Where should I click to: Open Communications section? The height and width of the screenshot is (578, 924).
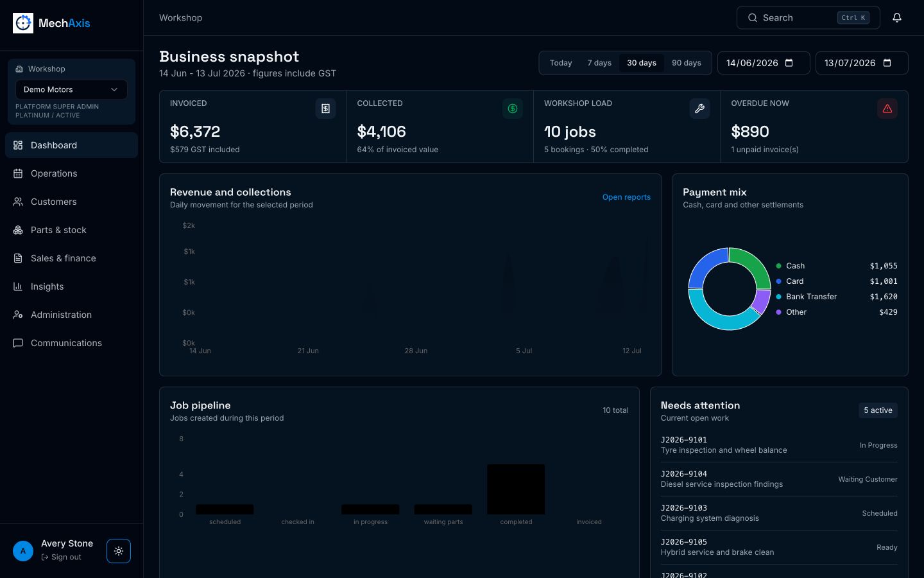pos(71,343)
